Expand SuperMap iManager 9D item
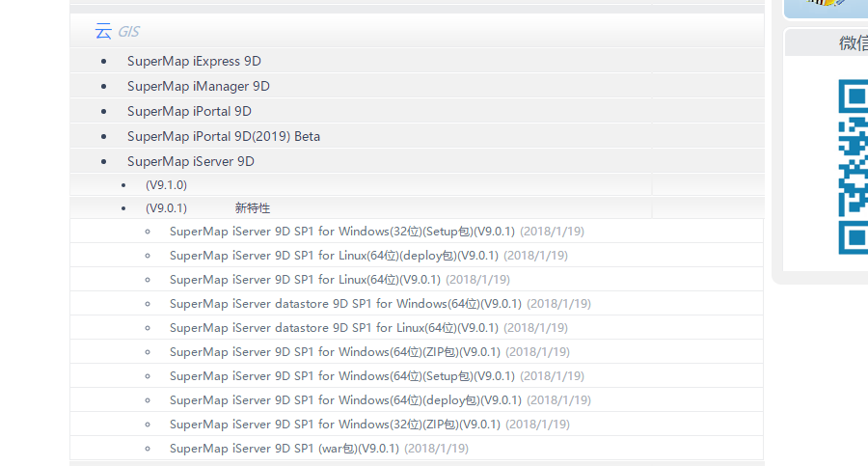868x466 pixels. click(x=198, y=86)
